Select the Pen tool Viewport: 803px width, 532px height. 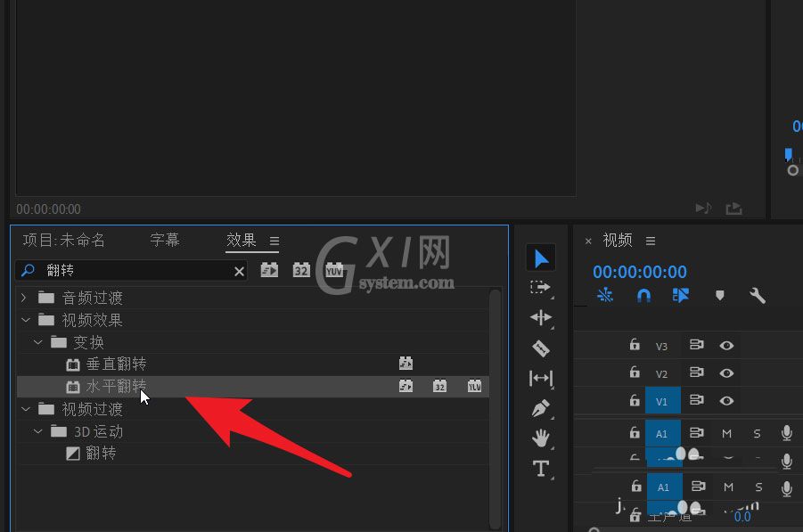point(541,409)
